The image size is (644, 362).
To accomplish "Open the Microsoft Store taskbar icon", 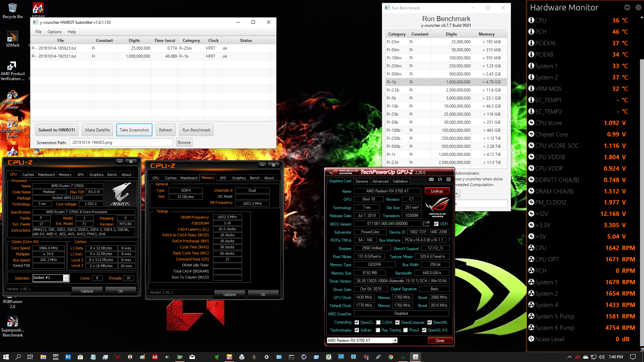I will 80,357.
